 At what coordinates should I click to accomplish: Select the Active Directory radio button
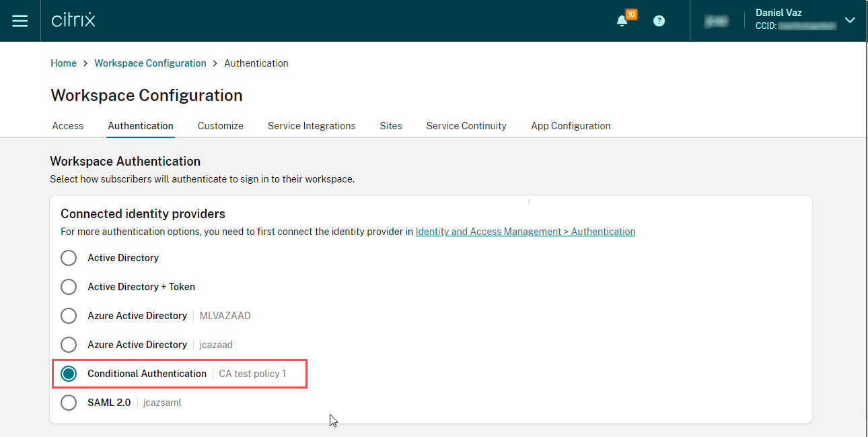pos(69,258)
